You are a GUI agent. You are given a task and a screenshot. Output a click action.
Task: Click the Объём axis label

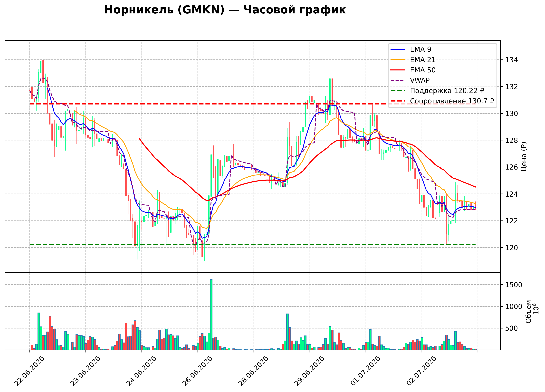tap(528, 311)
